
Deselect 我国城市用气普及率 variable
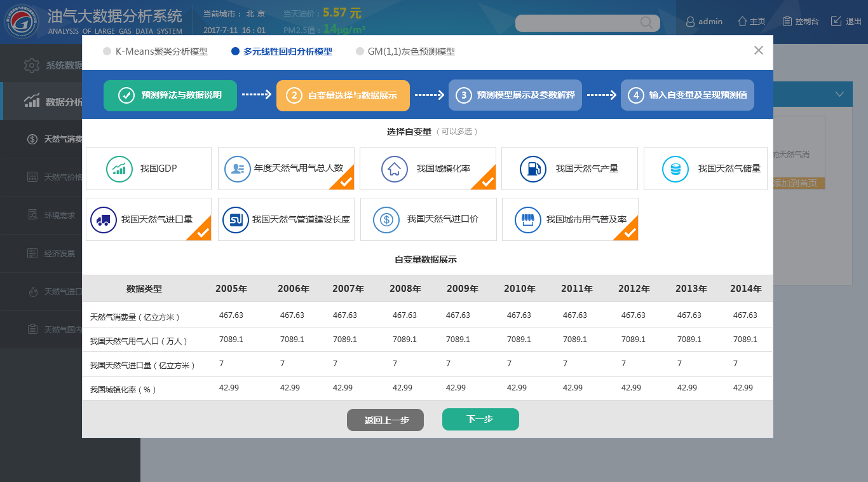pos(570,219)
